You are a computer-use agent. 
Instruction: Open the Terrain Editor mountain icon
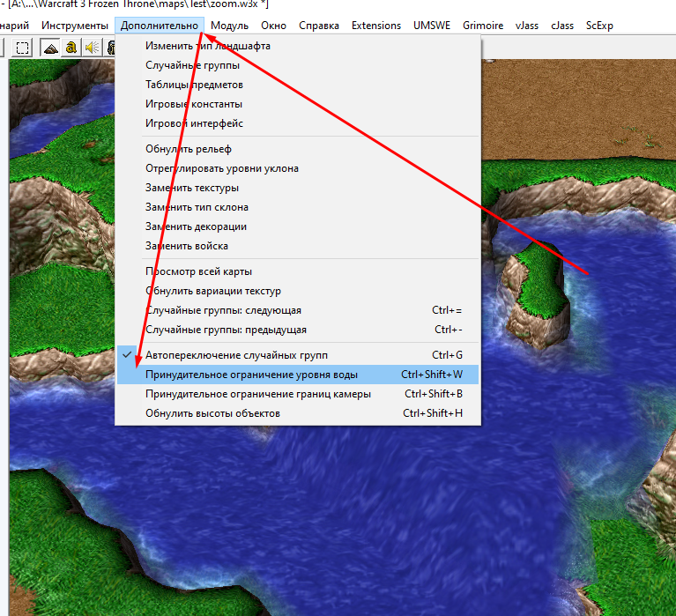(x=51, y=48)
